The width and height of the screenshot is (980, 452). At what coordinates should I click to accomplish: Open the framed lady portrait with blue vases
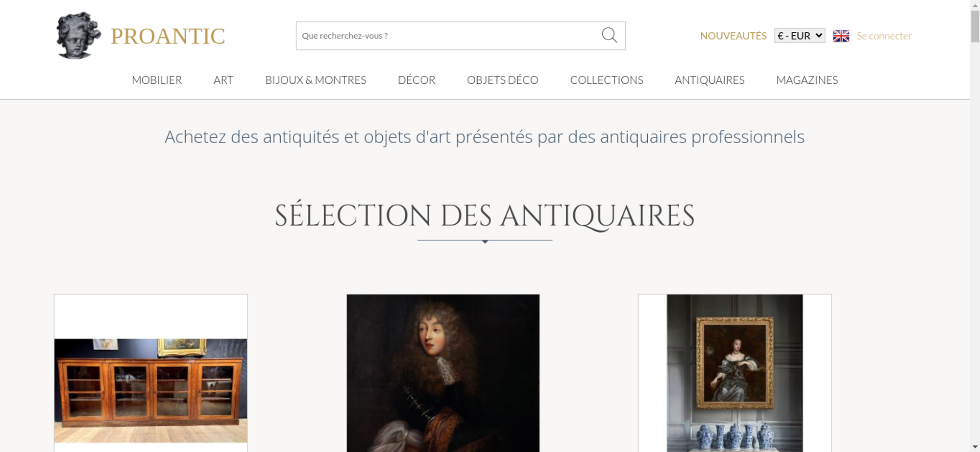click(735, 373)
